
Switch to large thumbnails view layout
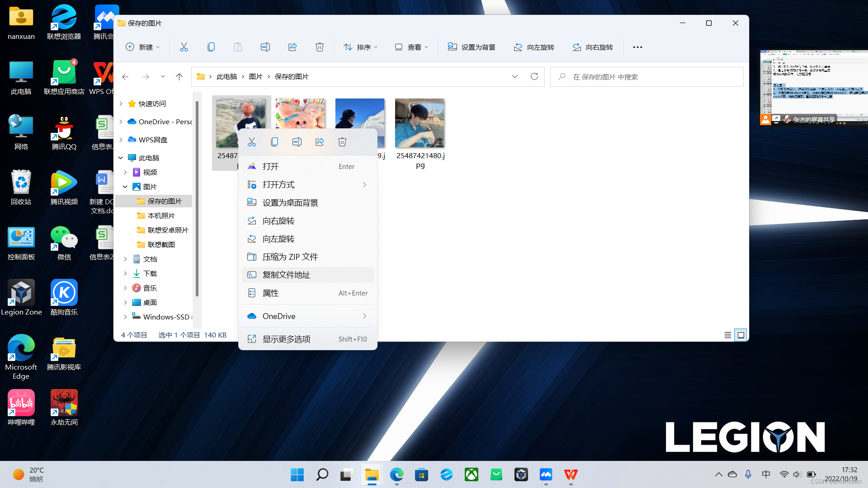pos(741,335)
